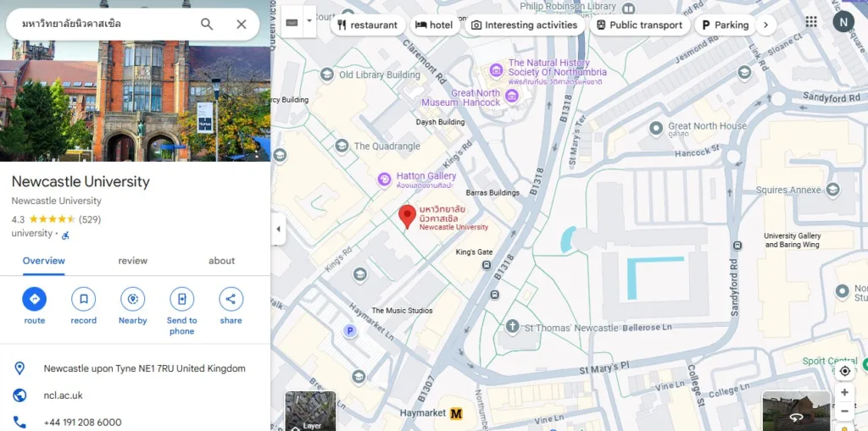
Task: Click the share icon
Action: pos(231,299)
